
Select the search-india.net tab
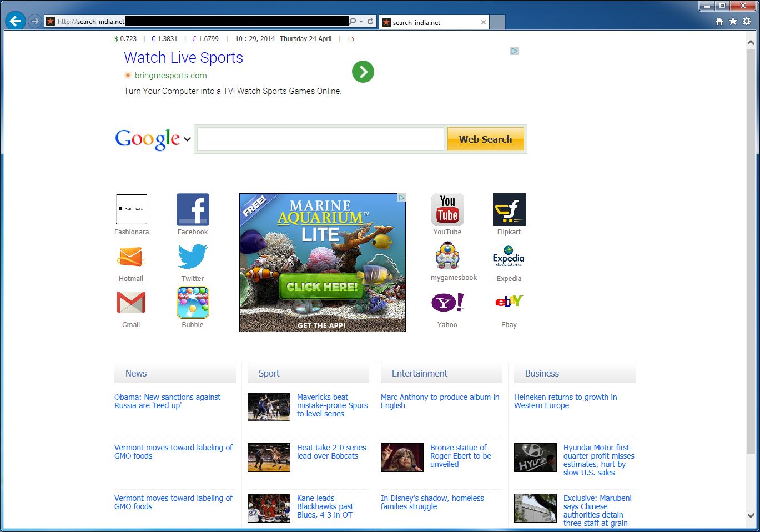point(434,22)
